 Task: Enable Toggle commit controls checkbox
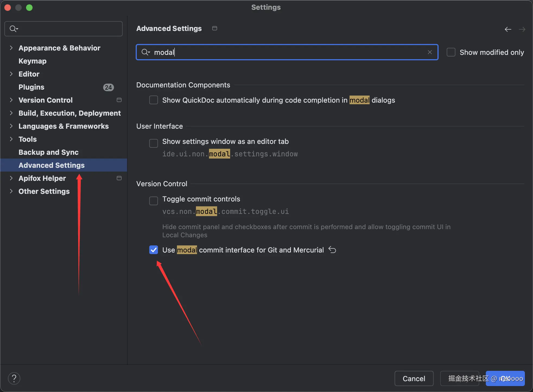click(x=154, y=201)
